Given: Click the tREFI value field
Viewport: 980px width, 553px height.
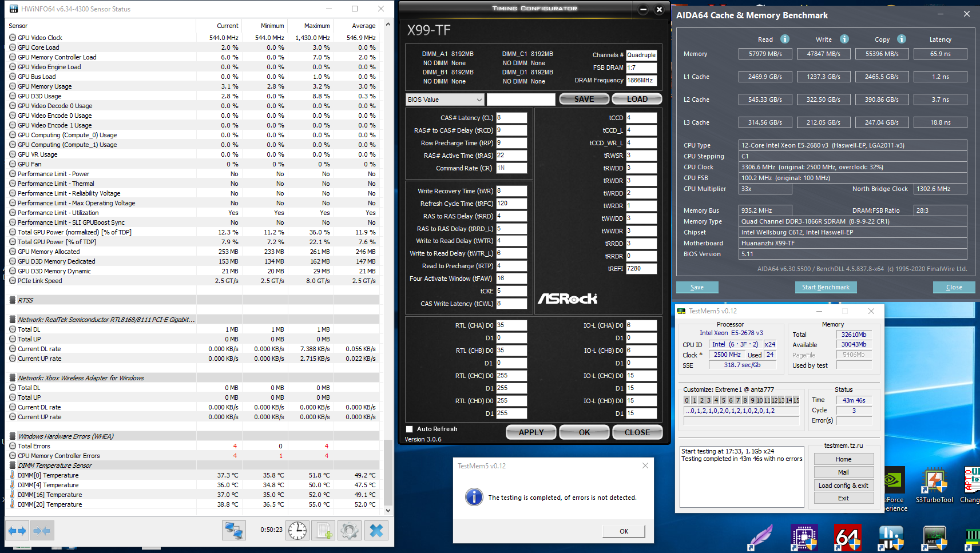Looking at the screenshot, I should click(x=641, y=268).
